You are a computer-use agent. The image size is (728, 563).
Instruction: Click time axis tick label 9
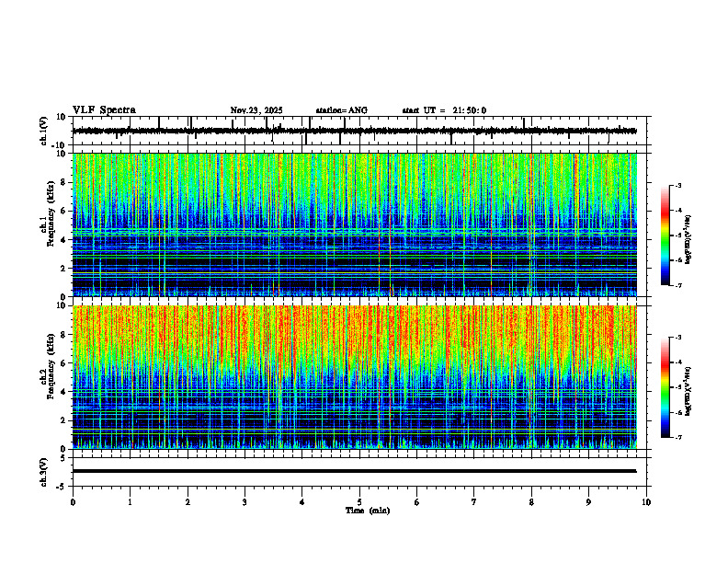(x=588, y=502)
